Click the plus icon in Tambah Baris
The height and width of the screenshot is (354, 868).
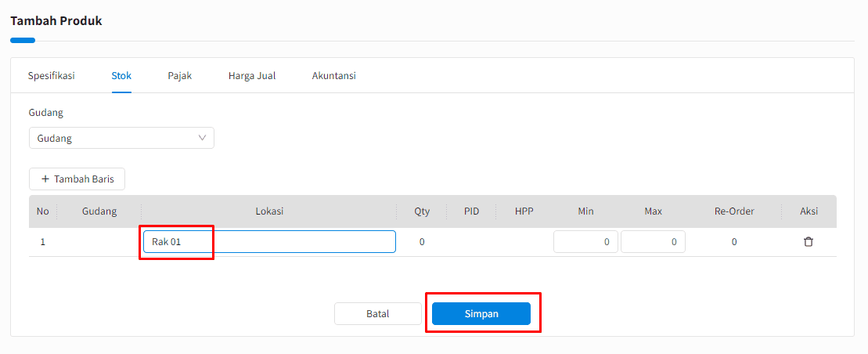45,179
